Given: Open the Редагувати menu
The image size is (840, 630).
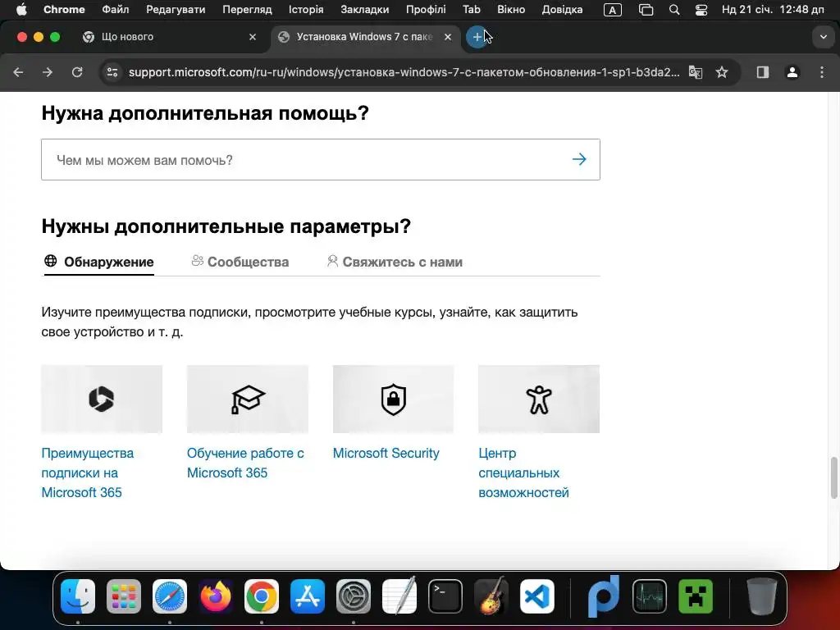Looking at the screenshot, I should 176,10.
